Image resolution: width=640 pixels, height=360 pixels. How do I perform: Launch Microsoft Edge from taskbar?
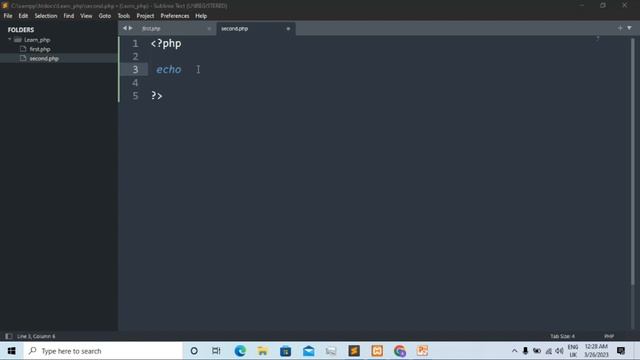tap(240, 351)
